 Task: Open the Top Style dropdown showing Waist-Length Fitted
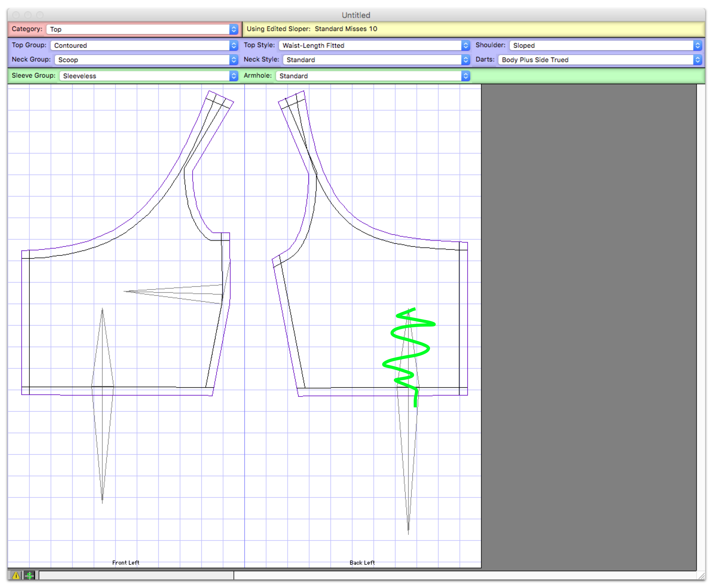374,45
